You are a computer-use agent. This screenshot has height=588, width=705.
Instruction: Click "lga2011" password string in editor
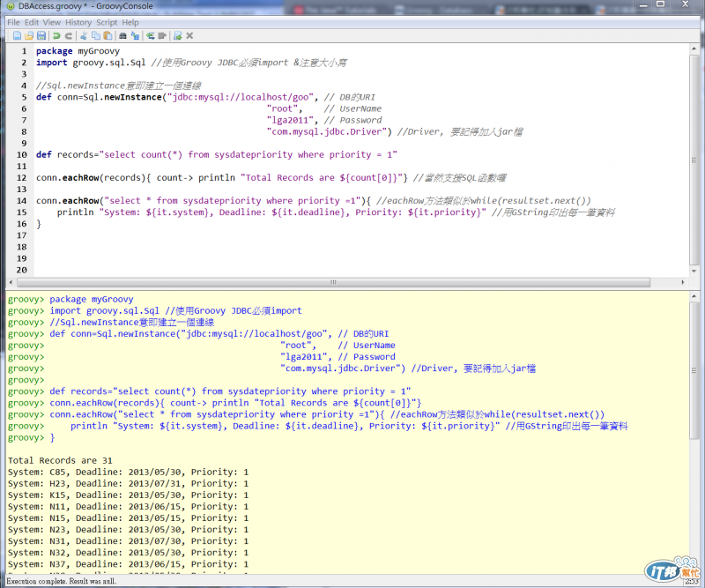(290, 120)
